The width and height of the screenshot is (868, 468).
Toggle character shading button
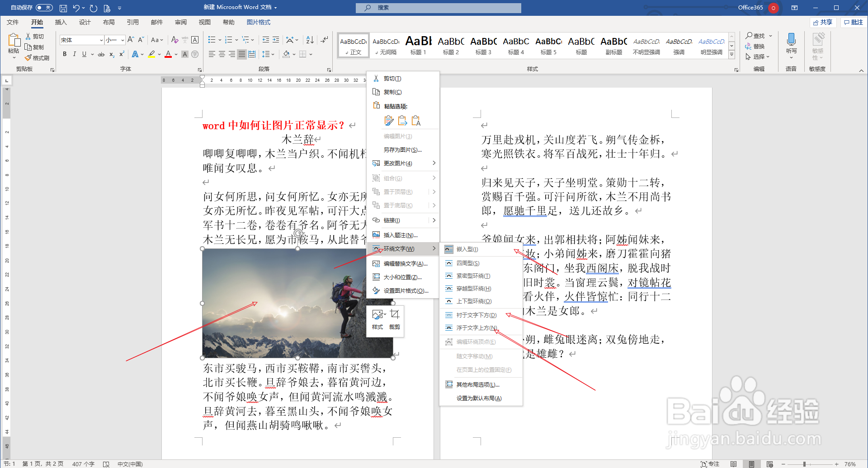[184, 54]
